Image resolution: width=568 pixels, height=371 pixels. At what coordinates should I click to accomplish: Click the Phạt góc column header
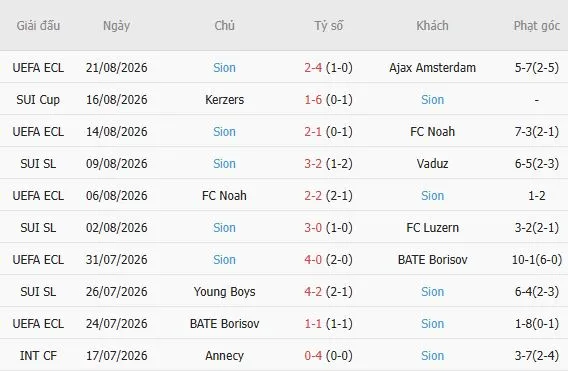[536, 26]
